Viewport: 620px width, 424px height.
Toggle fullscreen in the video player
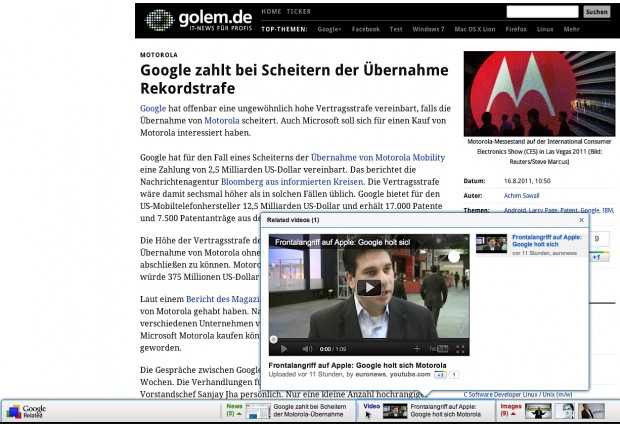[x=460, y=349]
